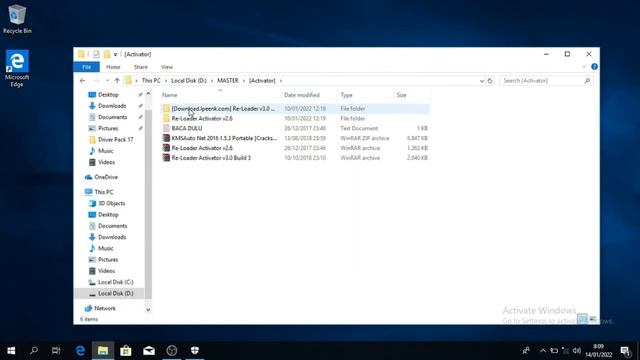Launch Edge from the taskbar
The height and width of the screenshot is (360, 640).
point(80,351)
